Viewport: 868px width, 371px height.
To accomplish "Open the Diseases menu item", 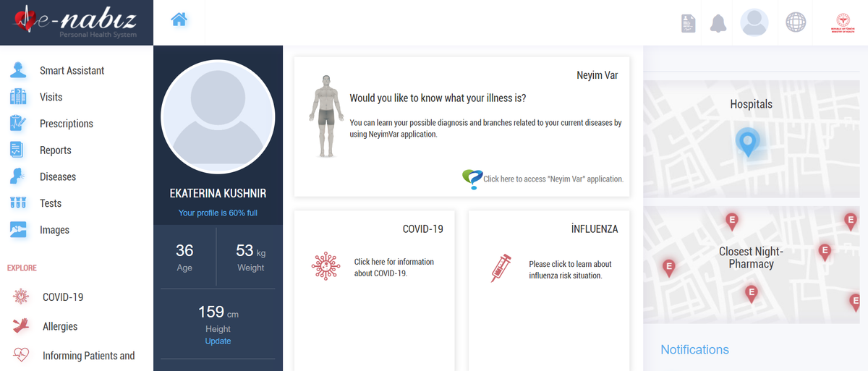I will (x=58, y=176).
